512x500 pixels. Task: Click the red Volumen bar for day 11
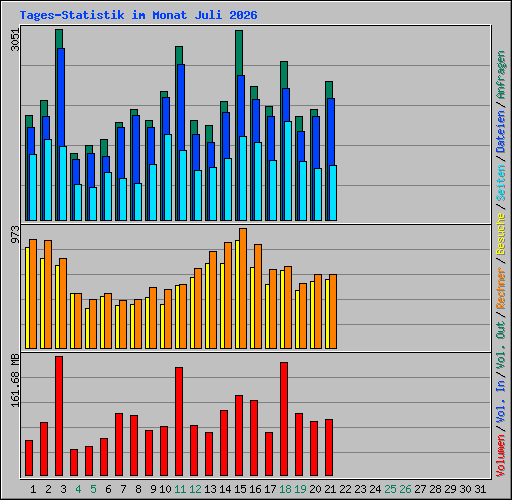point(179,421)
